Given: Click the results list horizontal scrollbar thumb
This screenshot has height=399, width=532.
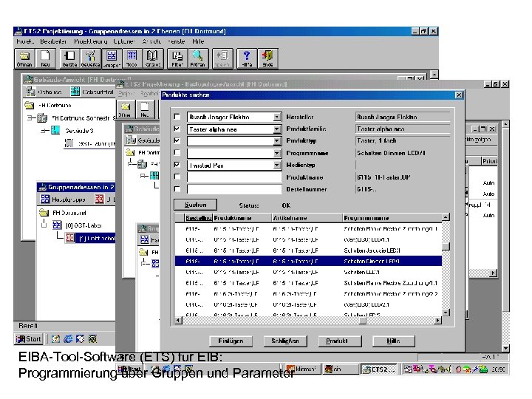Looking at the screenshot, I should pyautogui.click(x=362, y=320).
